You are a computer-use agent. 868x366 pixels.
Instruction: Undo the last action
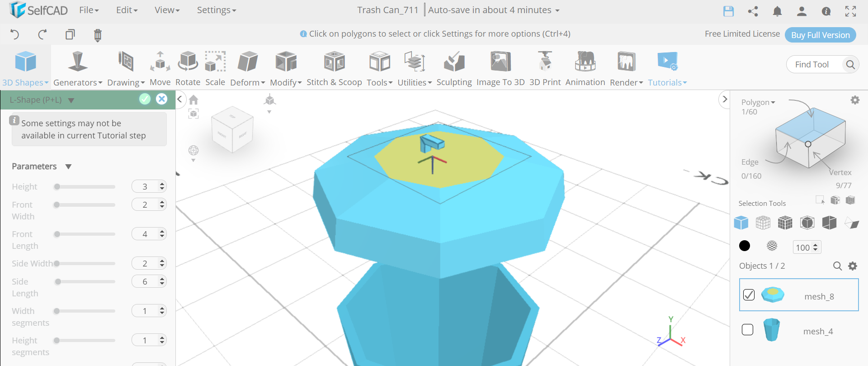pos(15,34)
